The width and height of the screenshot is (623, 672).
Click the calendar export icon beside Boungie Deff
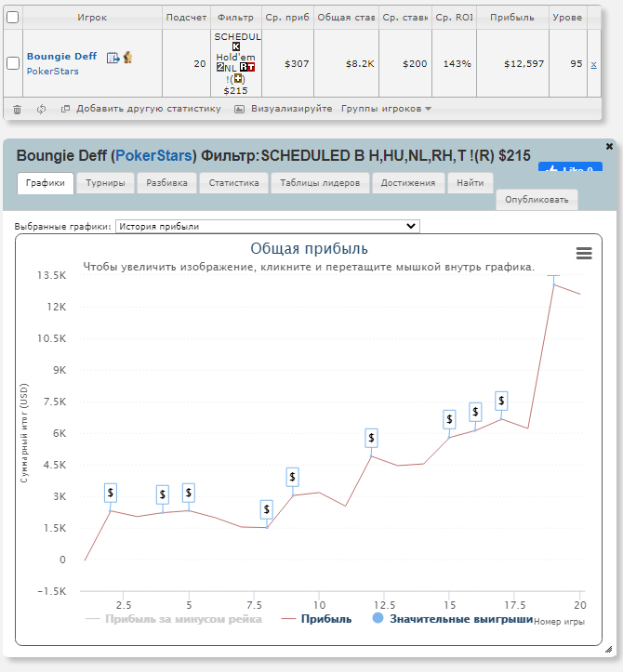(x=113, y=58)
